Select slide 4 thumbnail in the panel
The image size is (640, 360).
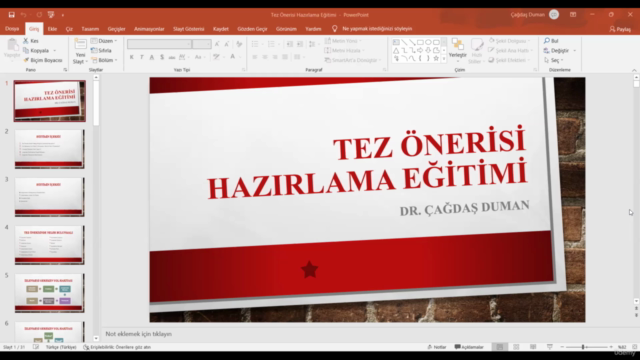pyautogui.click(x=50, y=245)
